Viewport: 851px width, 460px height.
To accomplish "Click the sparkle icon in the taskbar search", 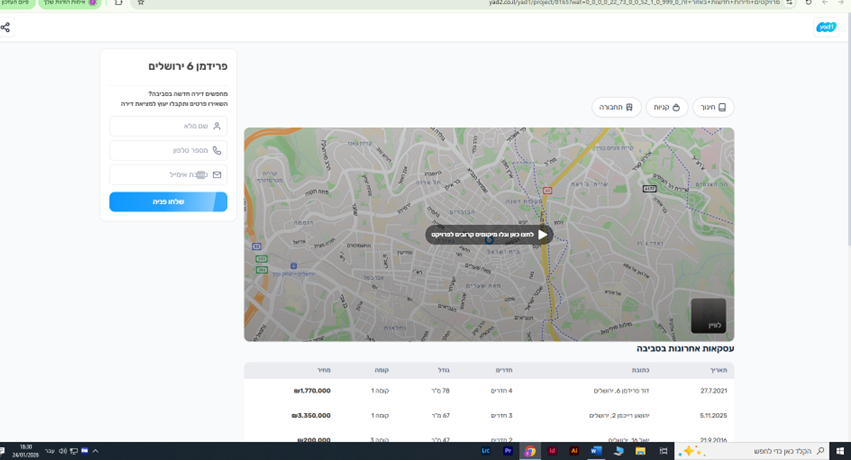I will point(691,451).
